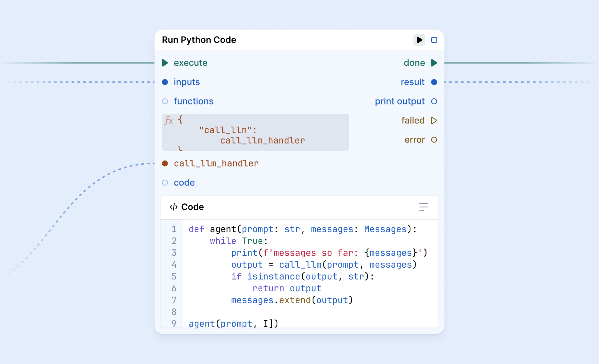Select the call_llm_handler port dot
This screenshot has width=599, height=364.
click(x=165, y=163)
